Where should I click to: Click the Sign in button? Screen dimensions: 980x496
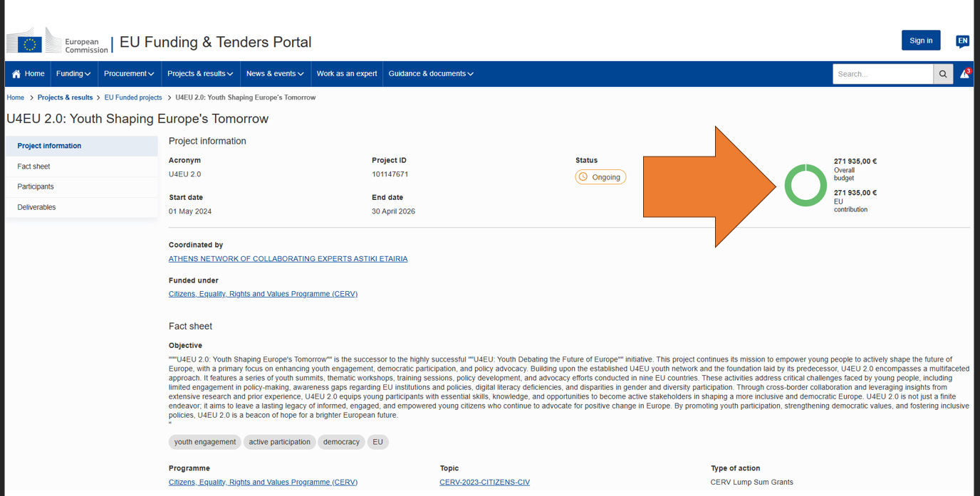pos(921,41)
